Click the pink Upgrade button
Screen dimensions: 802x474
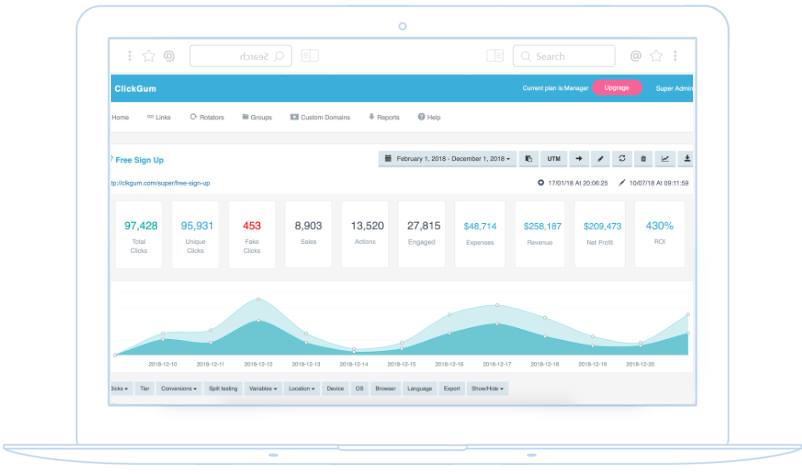point(616,88)
